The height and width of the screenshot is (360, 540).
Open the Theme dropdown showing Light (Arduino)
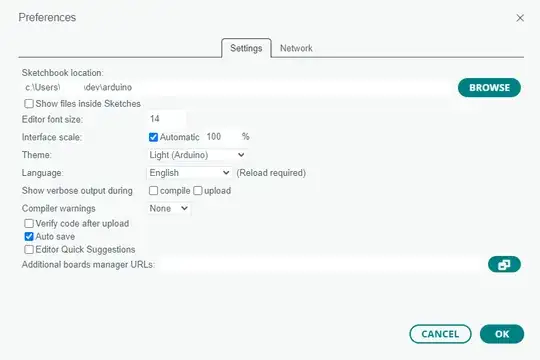197,155
